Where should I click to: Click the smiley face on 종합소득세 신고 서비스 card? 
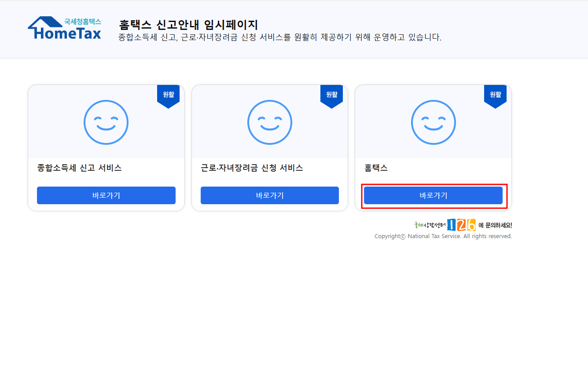(x=106, y=122)
